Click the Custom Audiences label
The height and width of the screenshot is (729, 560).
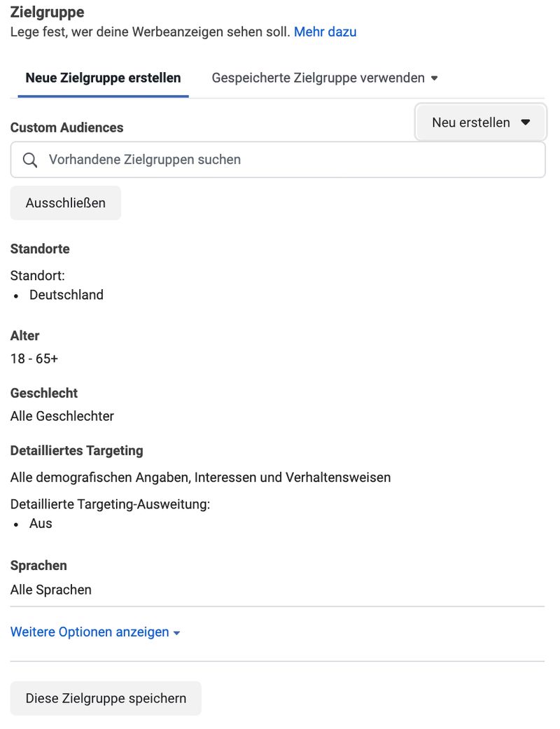pos(67,127)
